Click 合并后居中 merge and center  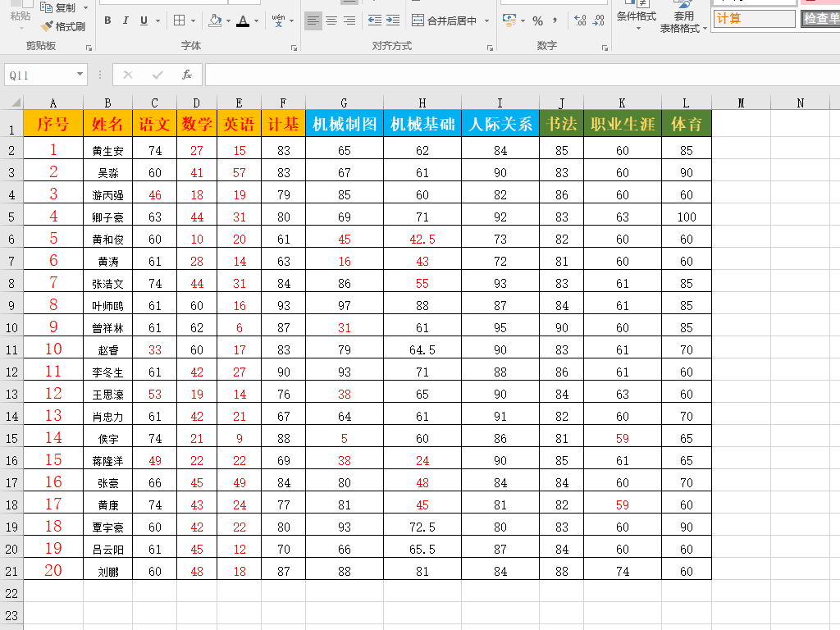pyautogui.click(x=444, y=21)
